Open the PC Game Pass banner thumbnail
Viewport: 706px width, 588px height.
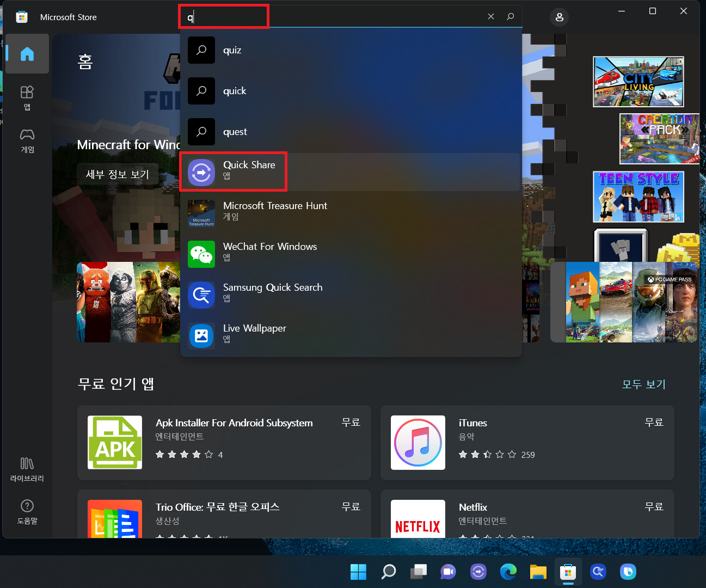pos(624,302)
